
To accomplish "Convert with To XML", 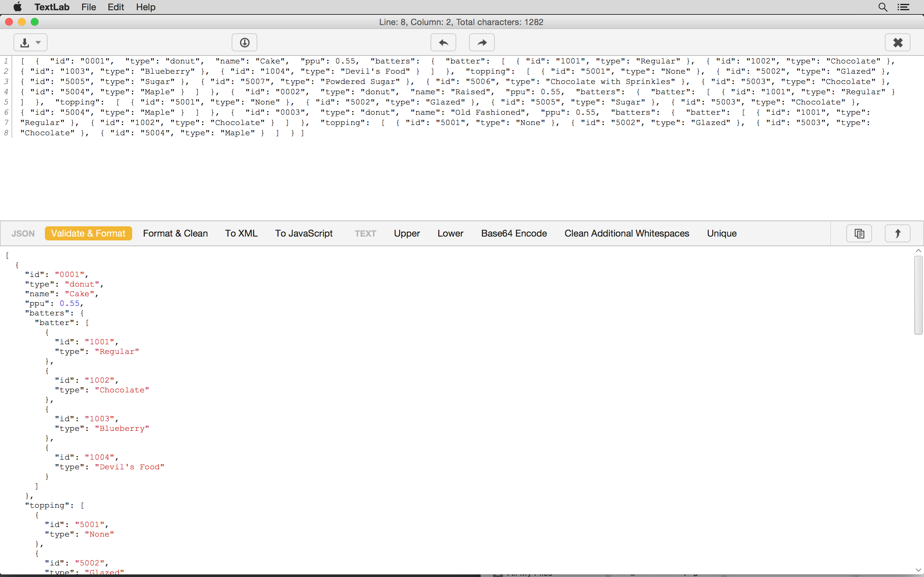I will [x=241, y=234].
